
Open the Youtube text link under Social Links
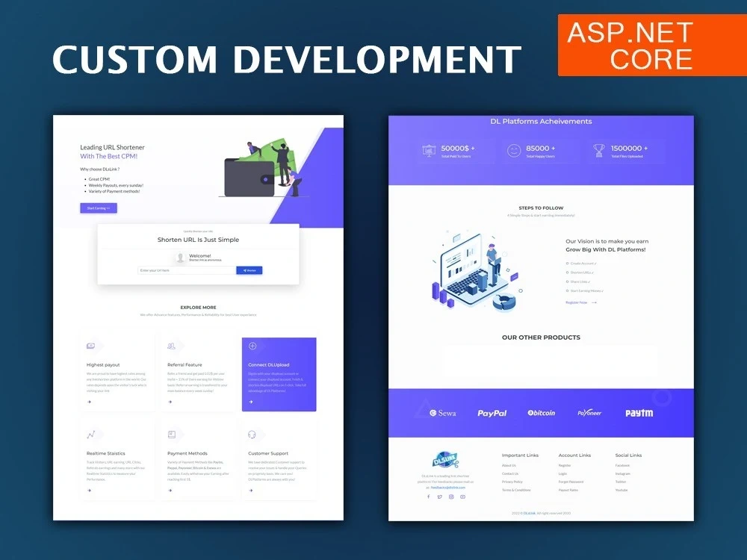pos(622,490)
